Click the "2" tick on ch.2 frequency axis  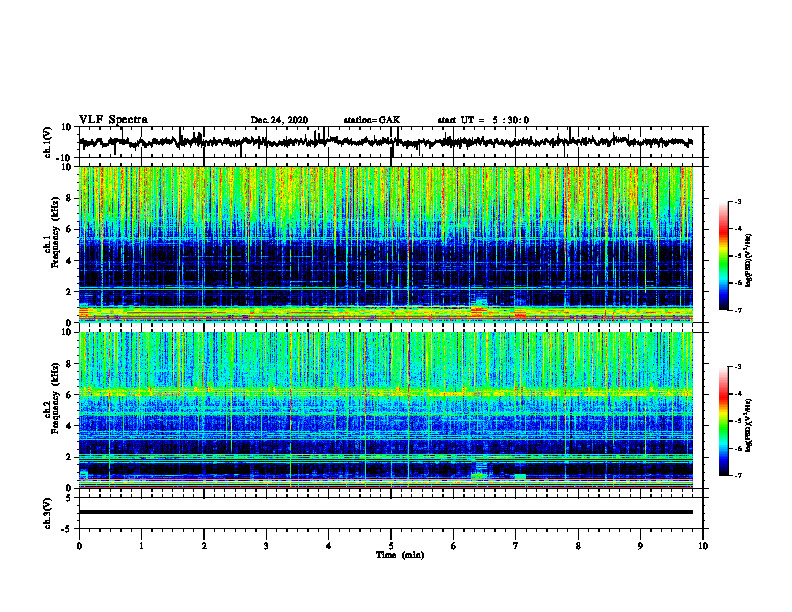[68, 457]
